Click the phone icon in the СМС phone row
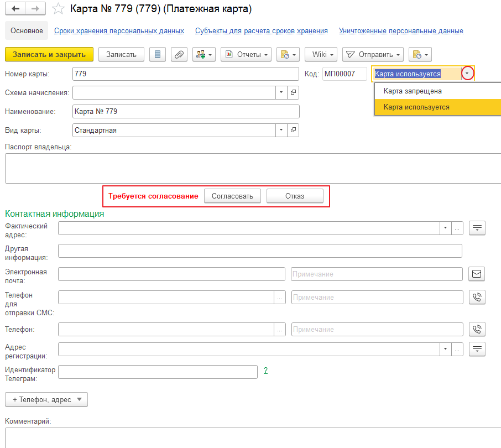This screenshot has width=501, height=448. click(477, 297)
